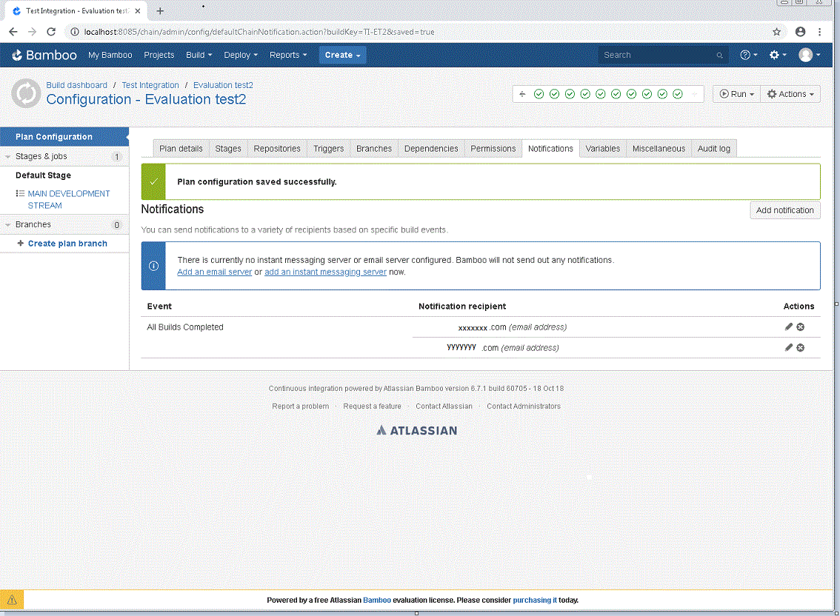Remove the xxxxxxx.com notification recipient

point(800,327)
